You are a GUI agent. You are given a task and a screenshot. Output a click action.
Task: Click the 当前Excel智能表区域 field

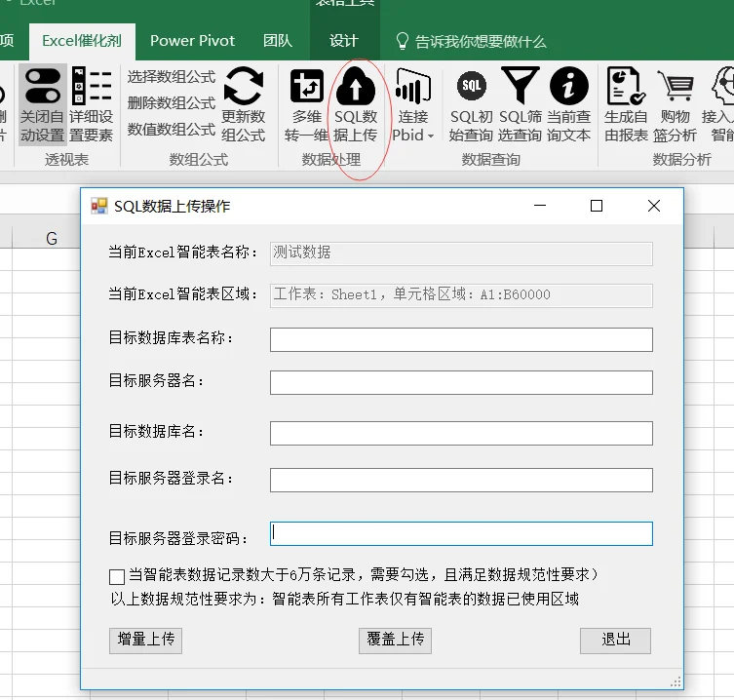click(461, 295)
